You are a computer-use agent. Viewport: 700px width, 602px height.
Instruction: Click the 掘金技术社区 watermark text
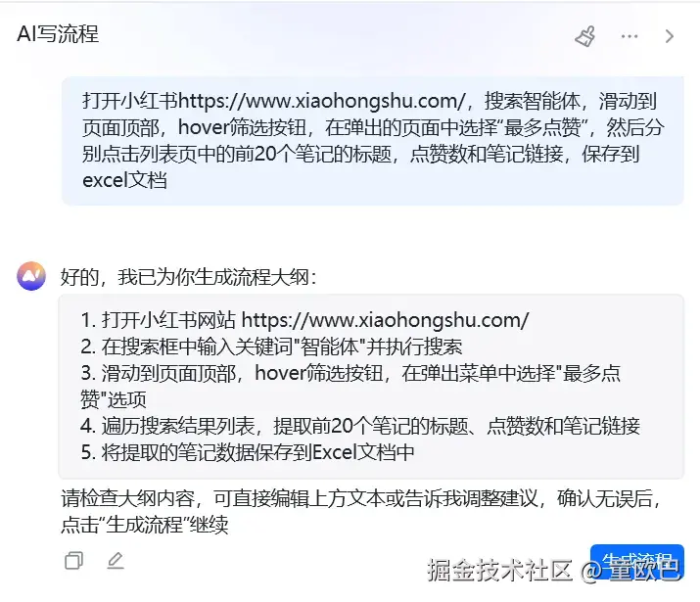tap(500, 570)
